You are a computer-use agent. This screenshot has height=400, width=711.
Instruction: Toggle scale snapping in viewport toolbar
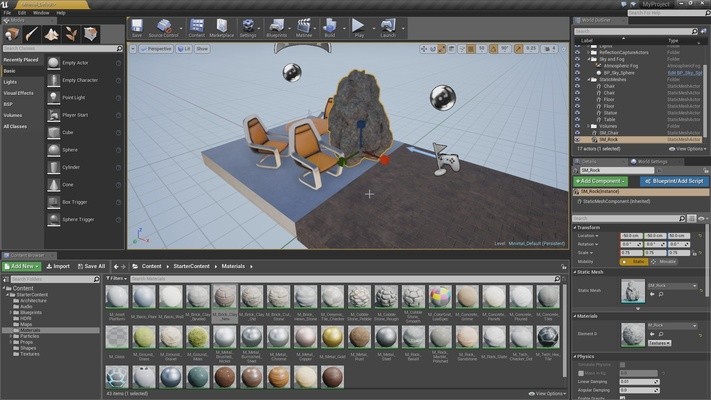(518, 49)
